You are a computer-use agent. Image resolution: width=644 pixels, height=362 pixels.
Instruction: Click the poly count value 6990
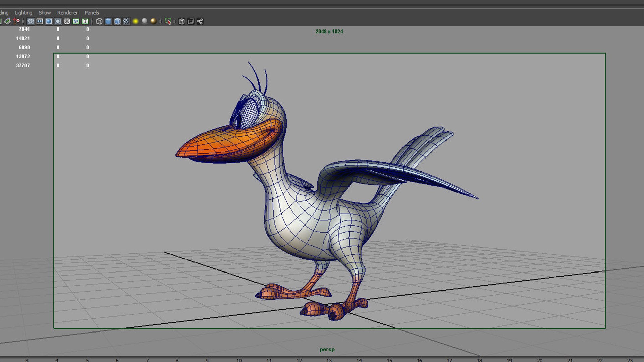24,47
